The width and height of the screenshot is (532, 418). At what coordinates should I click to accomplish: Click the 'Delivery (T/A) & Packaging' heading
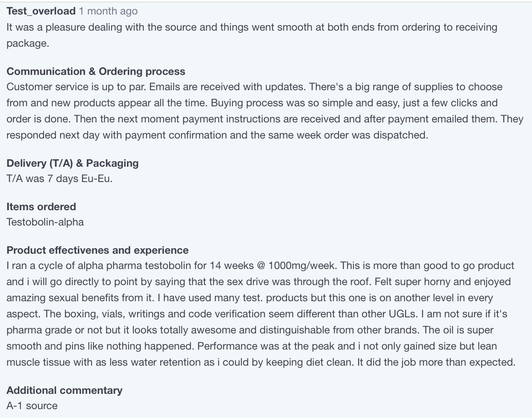(x=73, y=163)
